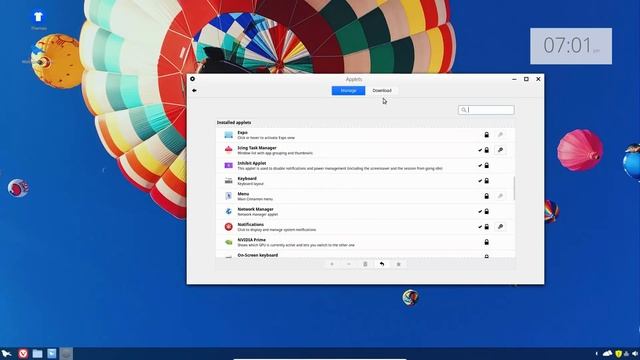Image resolution: width=640 pixels, height=360 pixels.
Task: Click the lock icon in NVIDIA Prime row
Action: coord(487,242)
